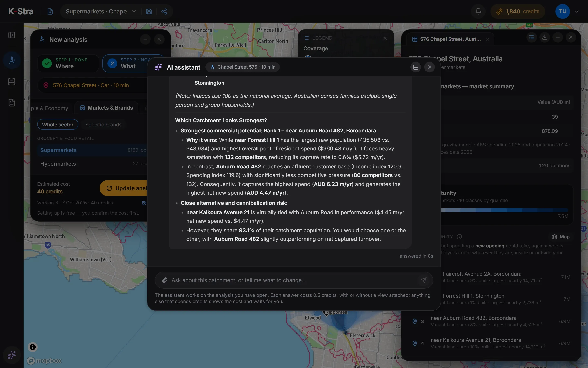
Task: Click the opportunity color scale bar
Action: coord(504,210)
